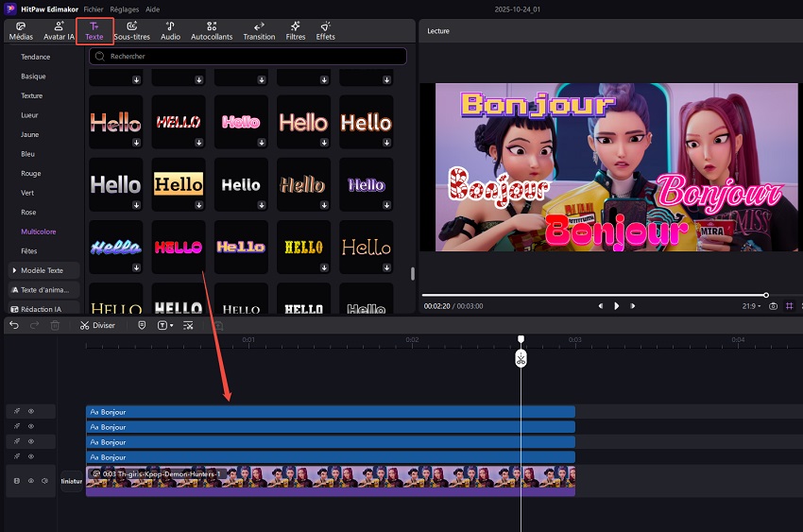The height and width of the screenshot is (532, 803).
Task: Click the undo arrow in timeline toolbar
Action: tap(14, 325)
